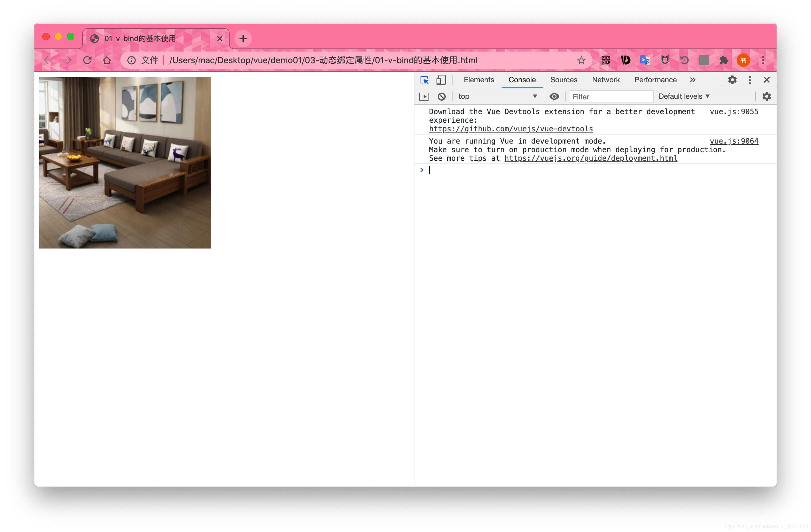Image resolution: width=811 pixels, height=532 pixels.
Task: Click the settings gear icon in DevTools
Action: tap(733, 79)
